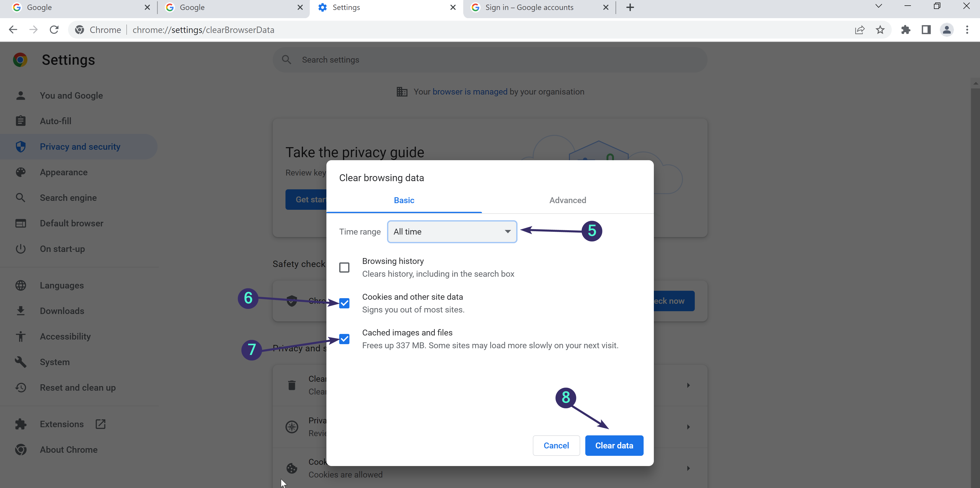Switch to the Advanced tab

coord(567,200)
